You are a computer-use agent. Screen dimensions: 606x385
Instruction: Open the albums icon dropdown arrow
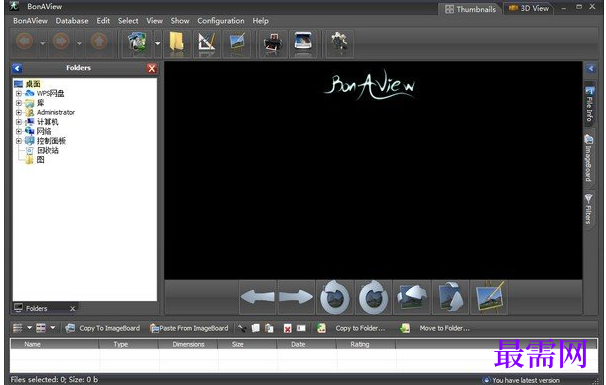tap(158, 43)
